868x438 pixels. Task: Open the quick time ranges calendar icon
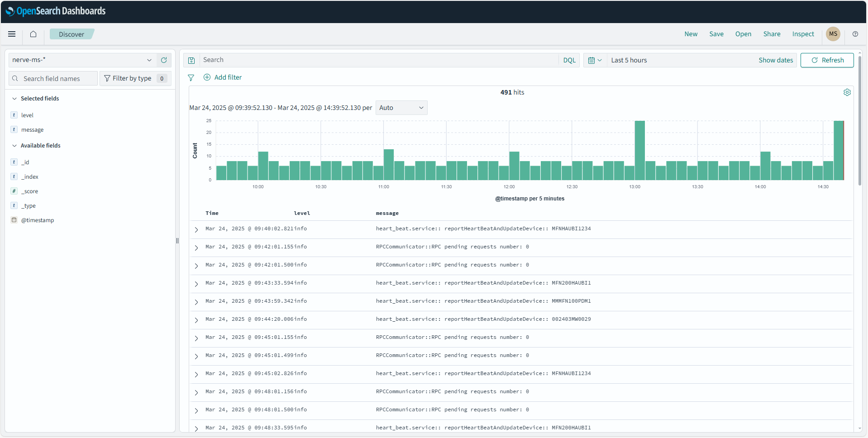594,60
